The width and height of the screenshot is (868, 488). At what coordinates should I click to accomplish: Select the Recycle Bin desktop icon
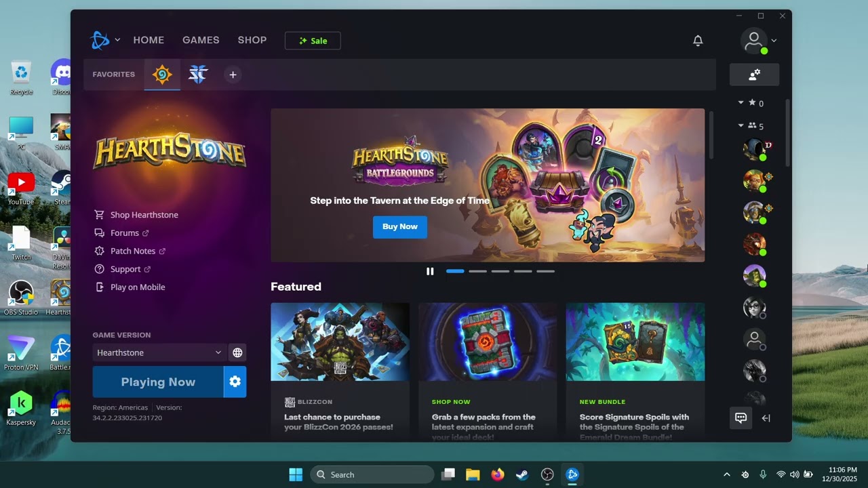22,78
